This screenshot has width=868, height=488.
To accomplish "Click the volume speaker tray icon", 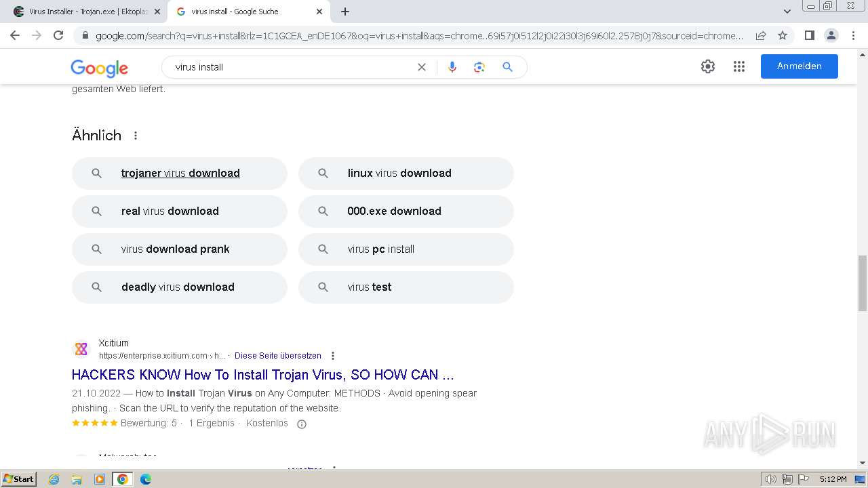I will [771, 479].
